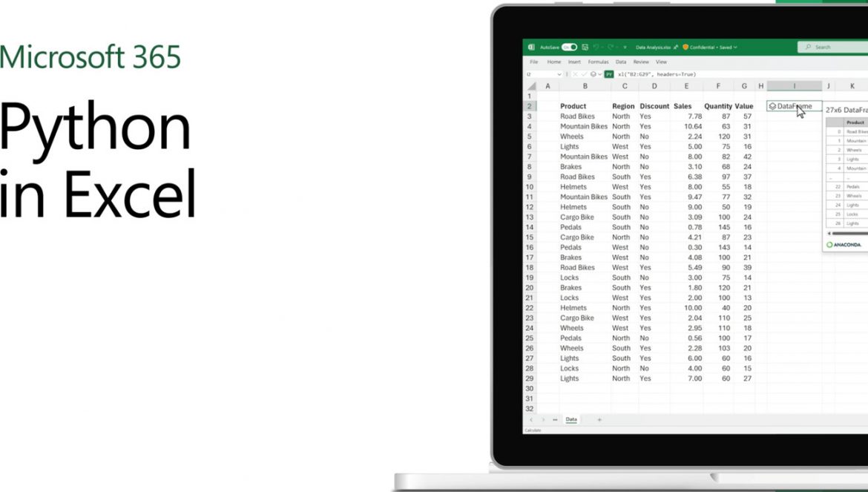Click the Enter checkmark icon in the formula bar

584,74
